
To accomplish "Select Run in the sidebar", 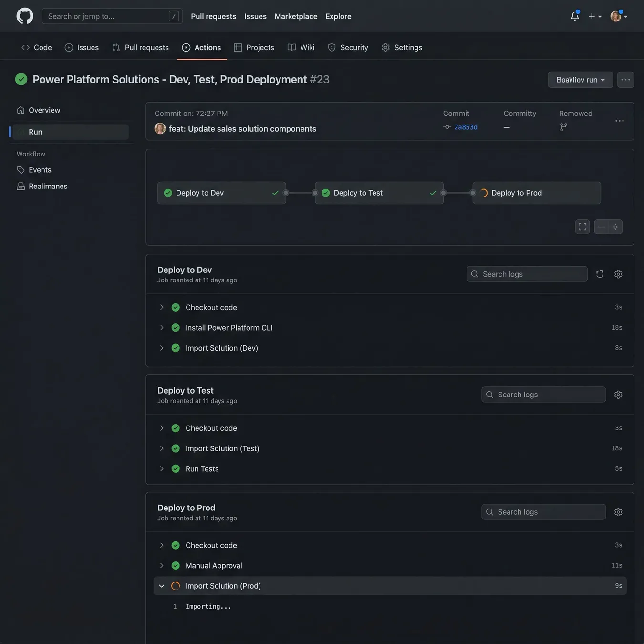I will pos(71,132).
